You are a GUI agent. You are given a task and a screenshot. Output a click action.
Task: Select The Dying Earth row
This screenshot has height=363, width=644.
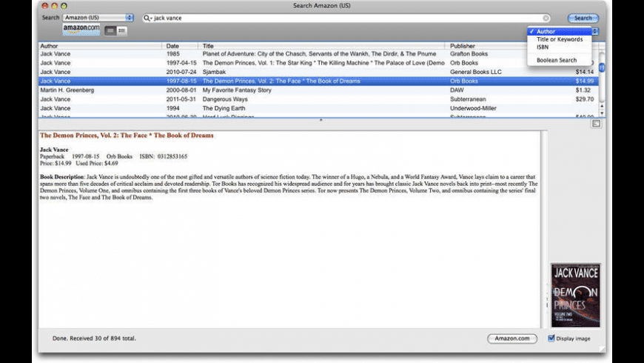[x=318, y=108]
